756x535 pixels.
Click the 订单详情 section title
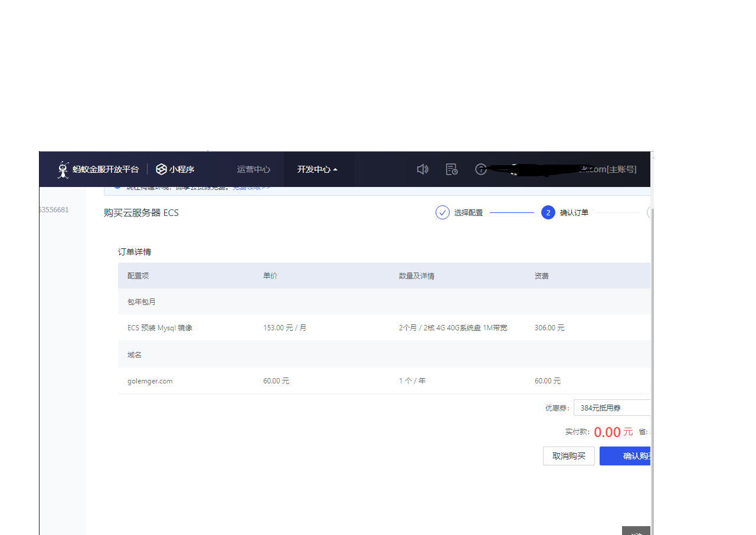135,252
